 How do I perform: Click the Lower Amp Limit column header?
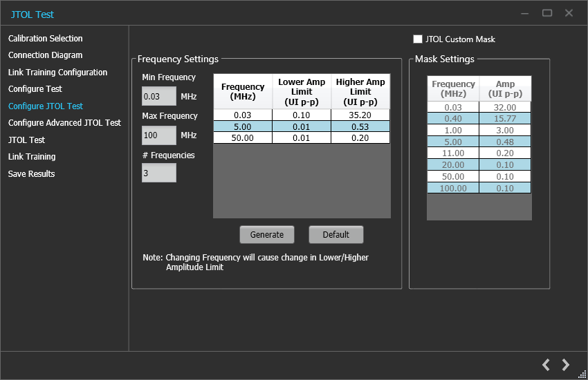[302, 91]
